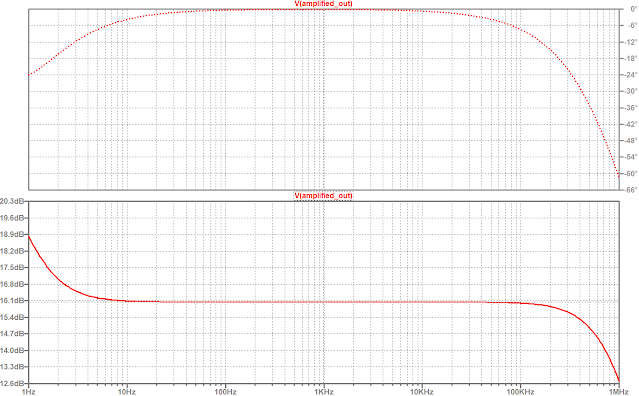Click the -30° phase axis label
The height and width of the screenshot is (396, 639).
click(x=631, y=91)
